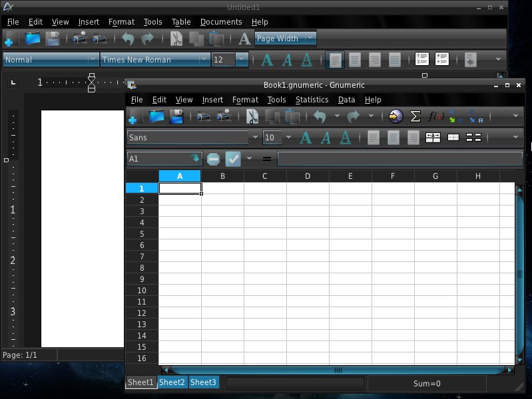The height and width of the screenshot is (399, 532).
Task: Open the Page Width zoom dropdown in AbiWord
Action: point(310,38)
